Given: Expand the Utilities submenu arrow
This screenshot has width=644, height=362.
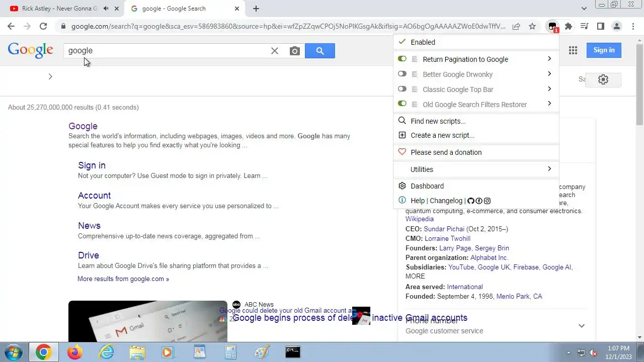Looking at the screenshot, I should (x=549, y=169).
